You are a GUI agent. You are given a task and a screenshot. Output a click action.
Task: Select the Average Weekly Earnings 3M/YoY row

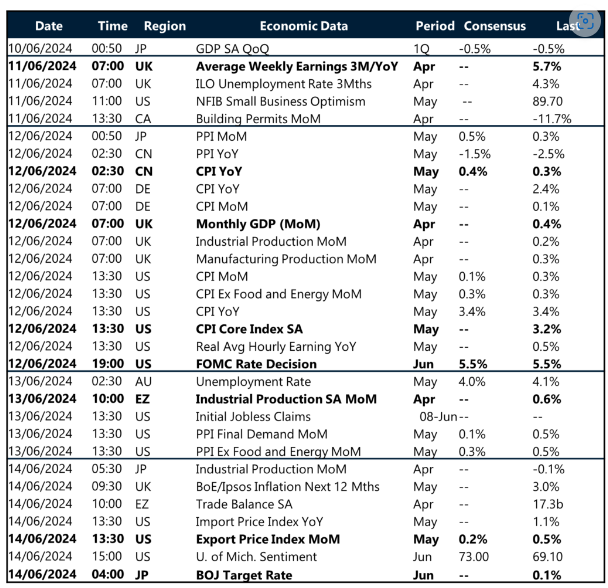tap(298, 65)
